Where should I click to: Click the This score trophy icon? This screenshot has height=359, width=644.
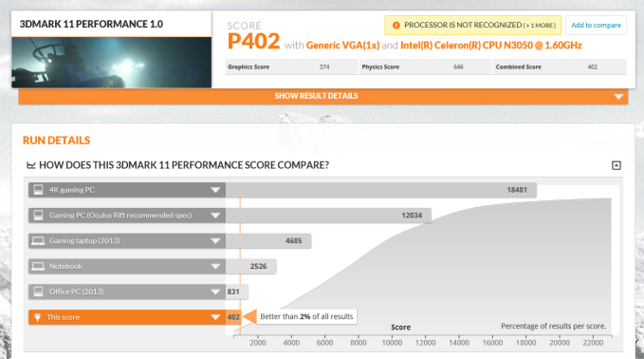[x=37, y=317]
